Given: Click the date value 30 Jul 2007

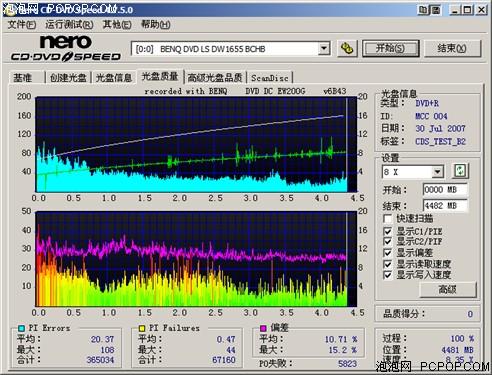Looking at the screenshot, I should (x=440, y=129).
